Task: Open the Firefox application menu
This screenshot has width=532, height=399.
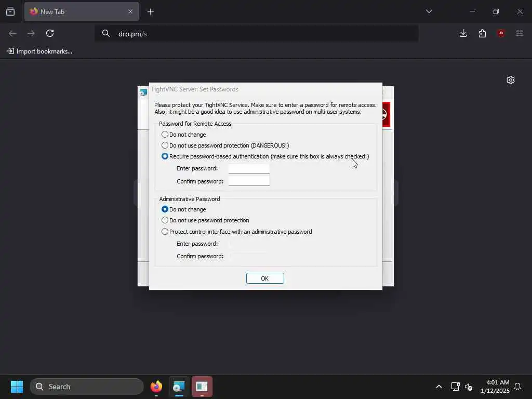Action: [x=520, y=33]
